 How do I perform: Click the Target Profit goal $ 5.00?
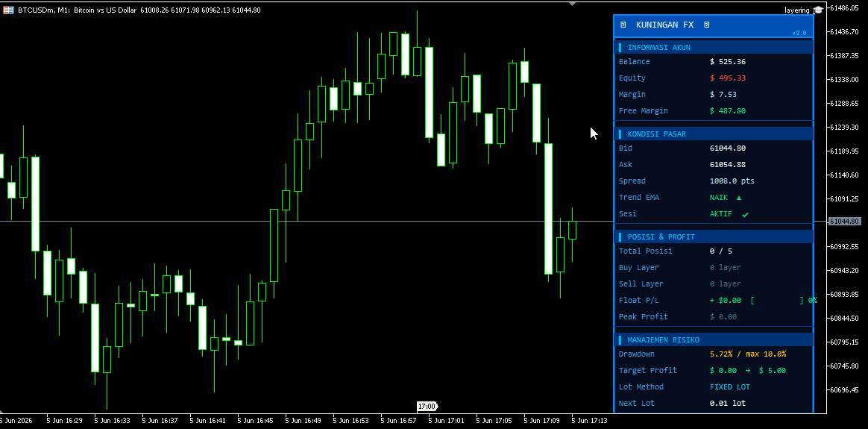pos(773,370)
